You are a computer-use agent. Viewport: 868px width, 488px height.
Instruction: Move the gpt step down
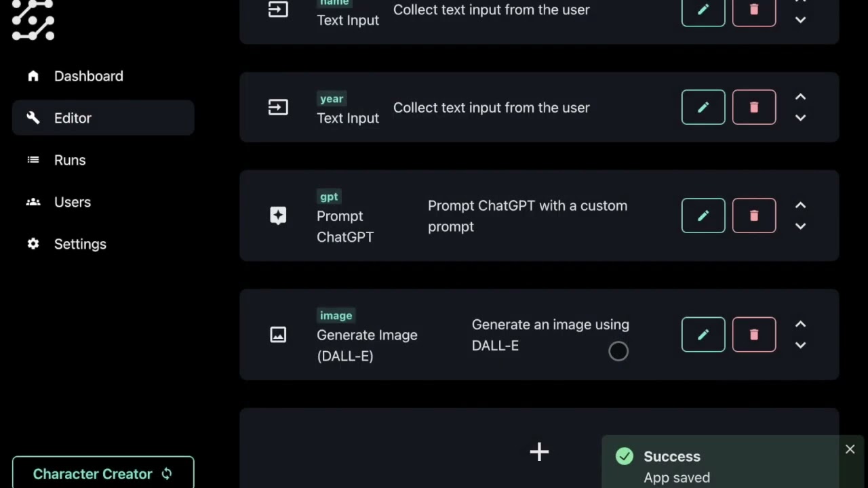point(800,226)
